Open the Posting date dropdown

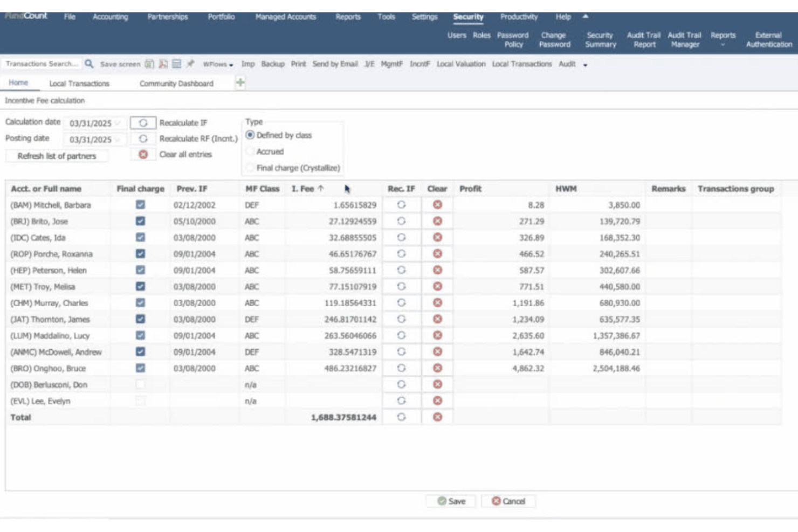point(118,140)
